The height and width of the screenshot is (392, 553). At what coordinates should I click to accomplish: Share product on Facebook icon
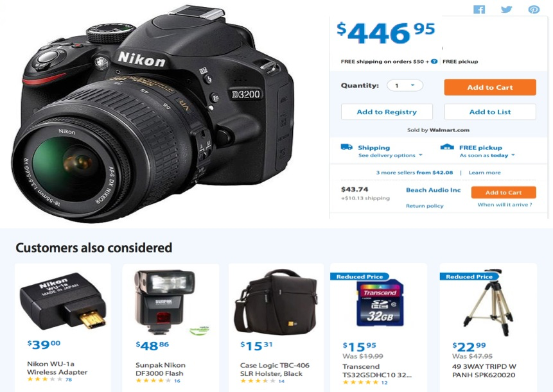click(479, 10)
